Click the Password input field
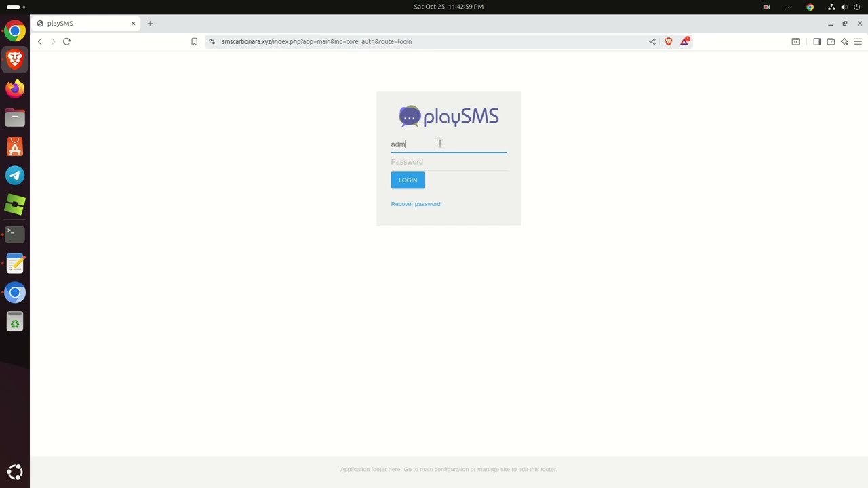The width and height of the screenshot is (868, 488). [x=448, y=162]
